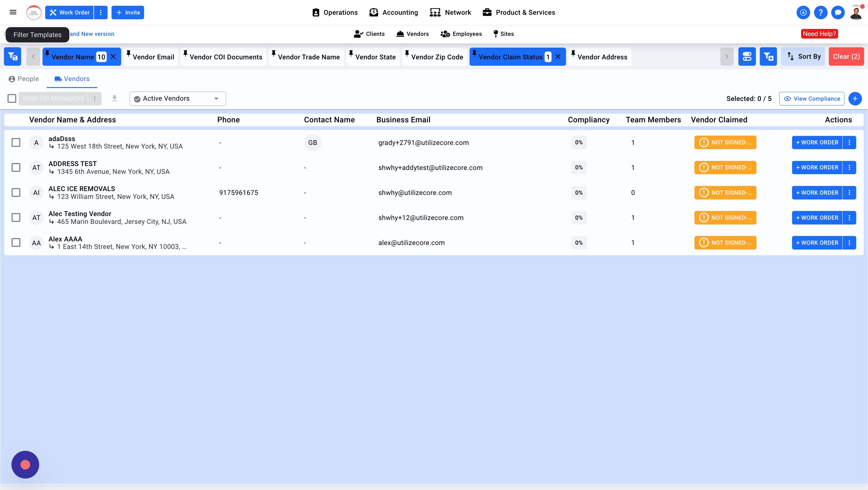868x490 pixels.
Task: Open the chat messages icon
Action: (x=838, y=13)
